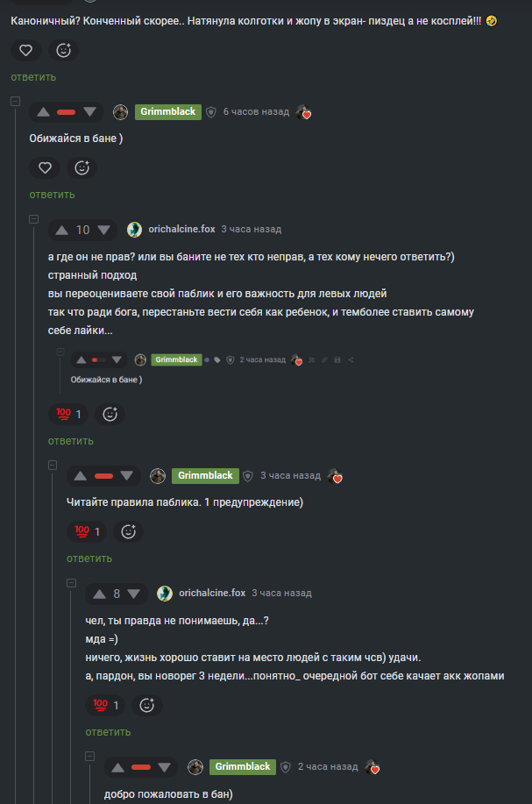
Task: Click the award icon beside Grimmblack's 6 часов назад comment
Action: click(x=303, y=112)
